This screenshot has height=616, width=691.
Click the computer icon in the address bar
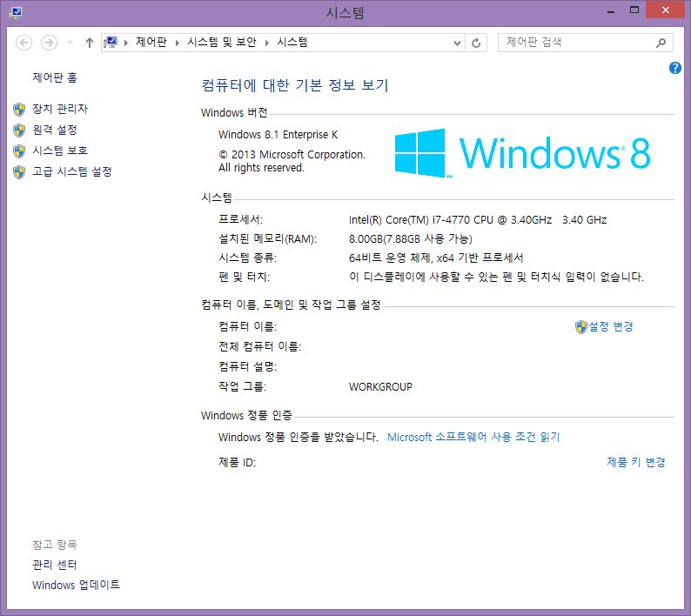coord(111,43)
